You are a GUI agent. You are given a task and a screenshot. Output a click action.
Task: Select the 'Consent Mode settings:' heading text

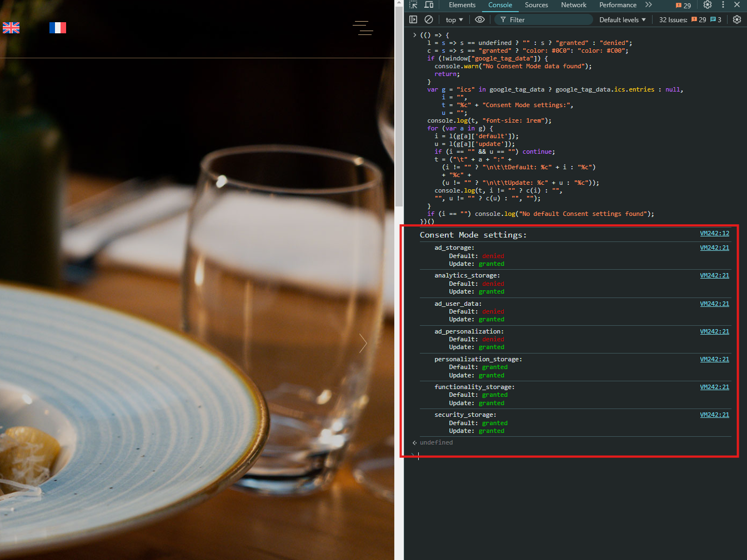click(473, 235)
